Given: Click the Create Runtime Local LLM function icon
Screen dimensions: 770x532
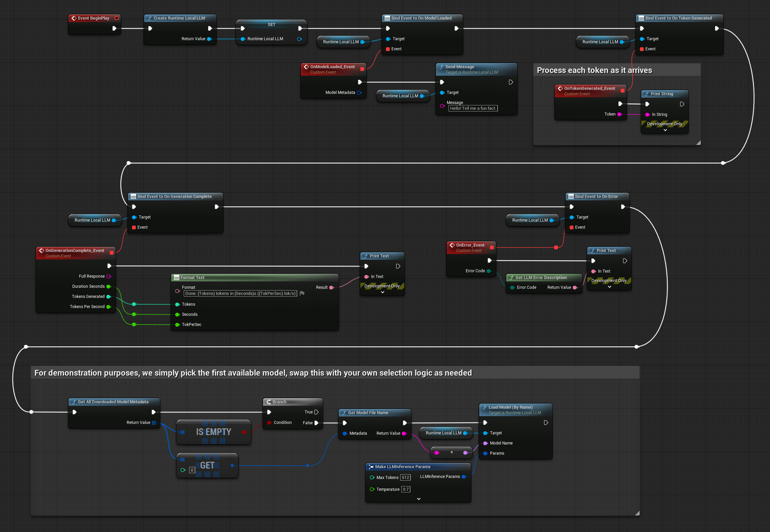Looking at the screenshot, I should pyautogui.click(x=150, y=18).
